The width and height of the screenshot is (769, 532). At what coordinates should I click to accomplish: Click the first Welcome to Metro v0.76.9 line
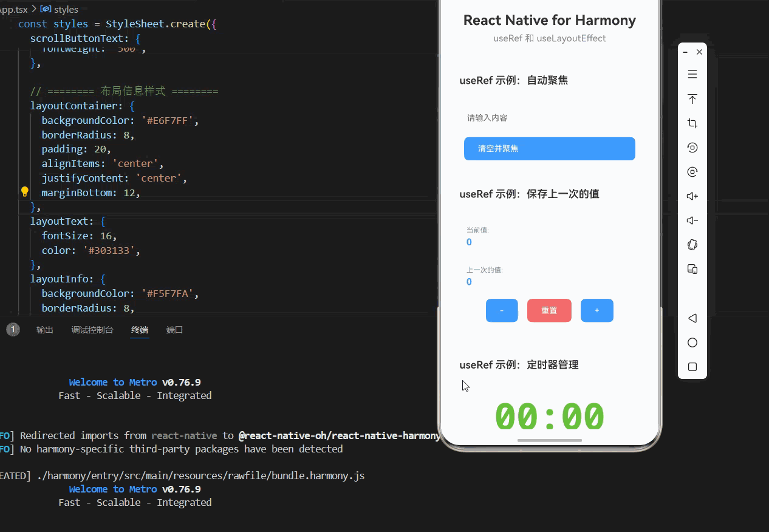coord(135,382)
